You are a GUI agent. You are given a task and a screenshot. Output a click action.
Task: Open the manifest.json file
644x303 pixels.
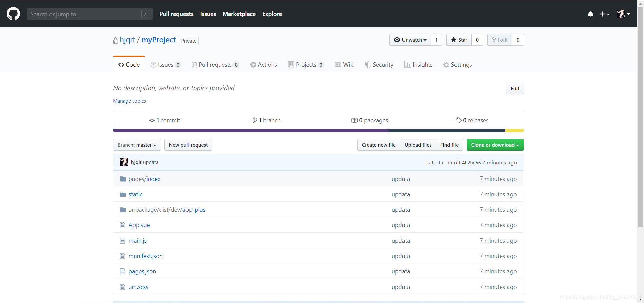pos(146,256)
